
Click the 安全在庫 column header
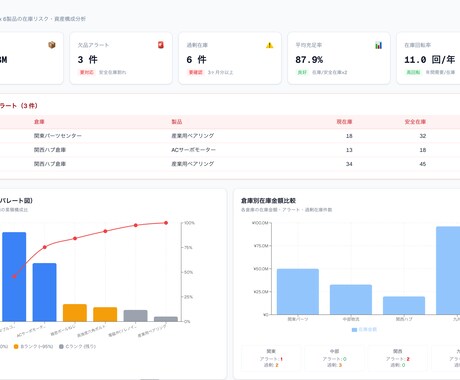415,122
